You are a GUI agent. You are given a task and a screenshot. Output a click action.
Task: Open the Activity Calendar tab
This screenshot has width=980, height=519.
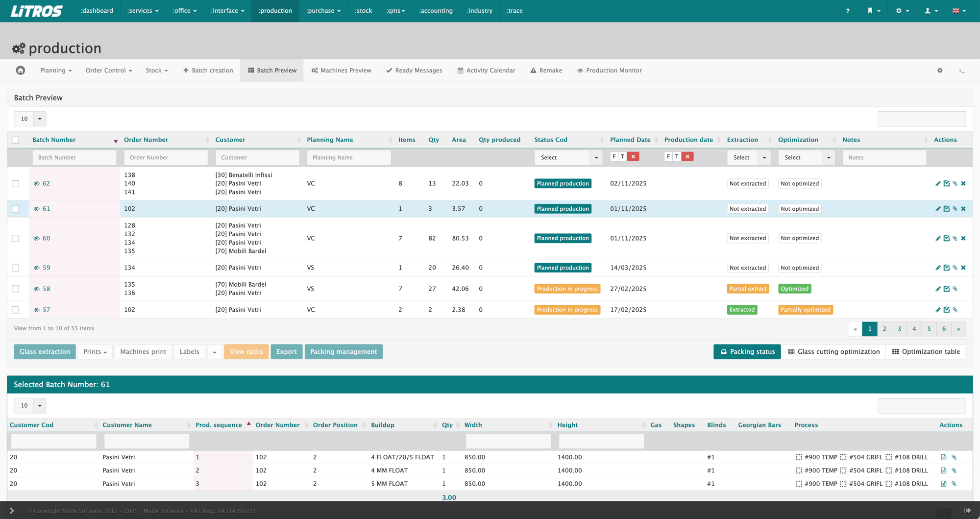pos(486,70)
